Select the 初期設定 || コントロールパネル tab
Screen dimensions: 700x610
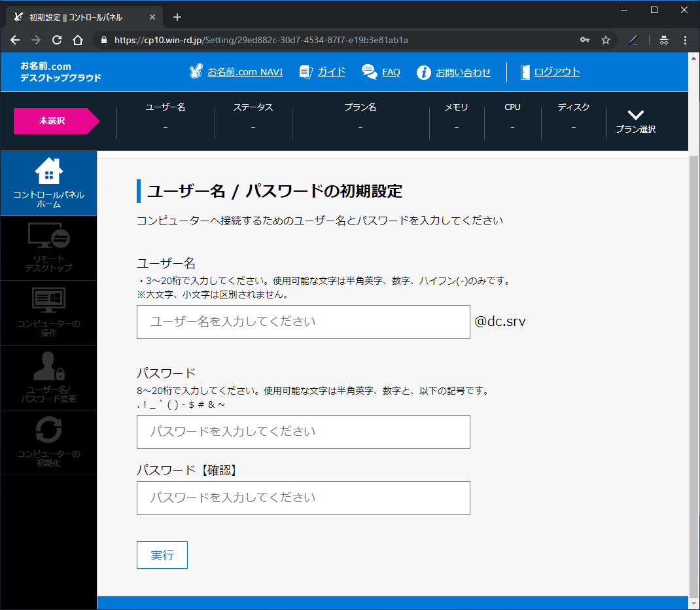84,17
